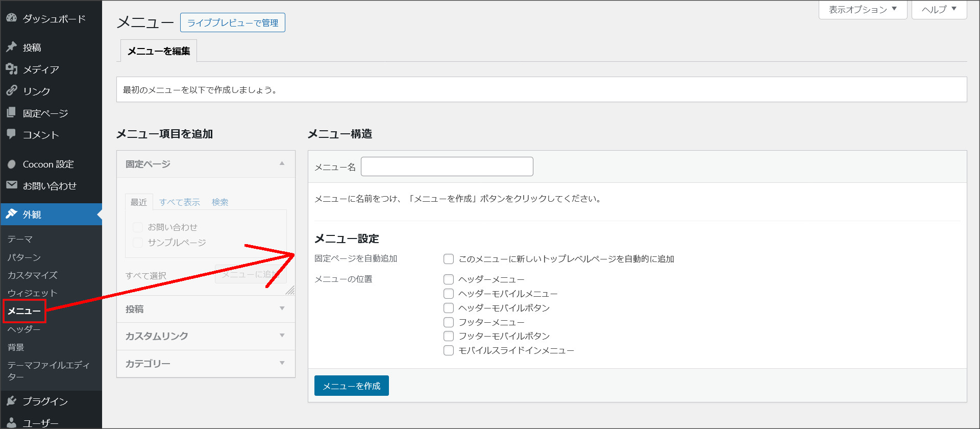Expand the カスタムリンク accordion section
The image size is (980, 429).
click(206, 336)
